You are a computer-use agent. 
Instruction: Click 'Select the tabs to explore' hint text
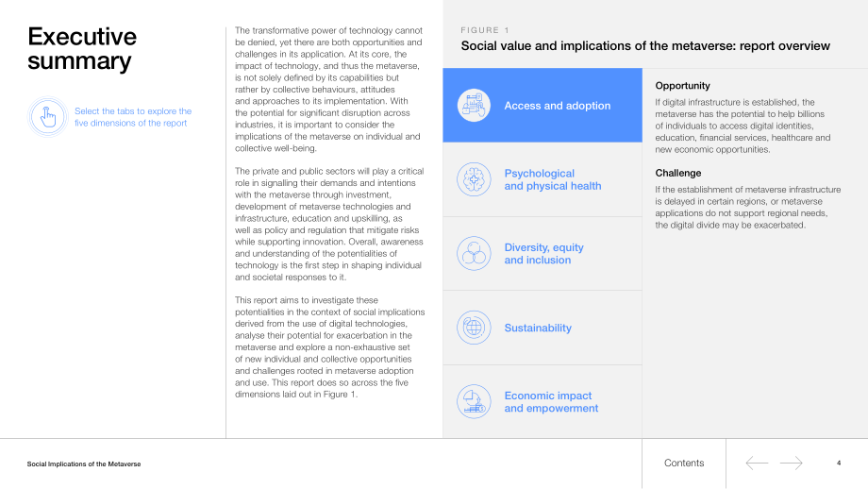tap(133, 117)
